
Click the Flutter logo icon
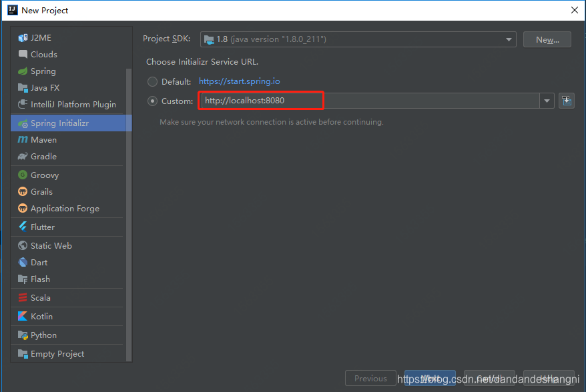pos(23,227)
